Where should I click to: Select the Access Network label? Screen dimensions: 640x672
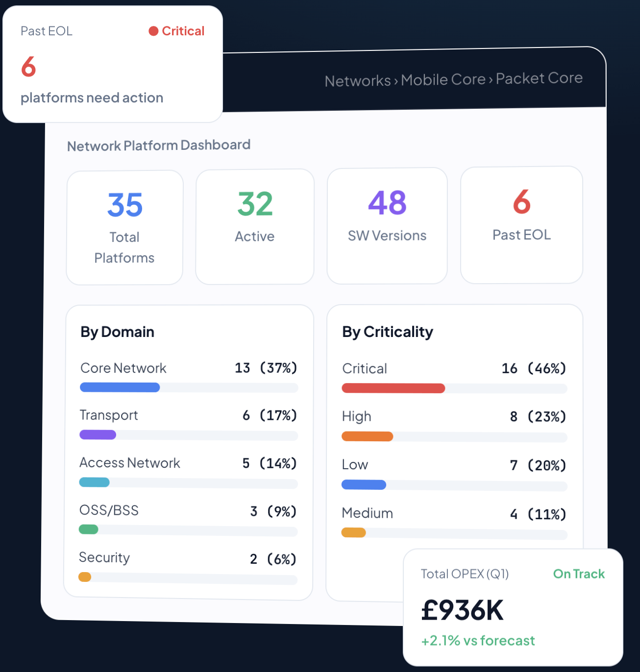pyautogui.click(x=130, y=463)
